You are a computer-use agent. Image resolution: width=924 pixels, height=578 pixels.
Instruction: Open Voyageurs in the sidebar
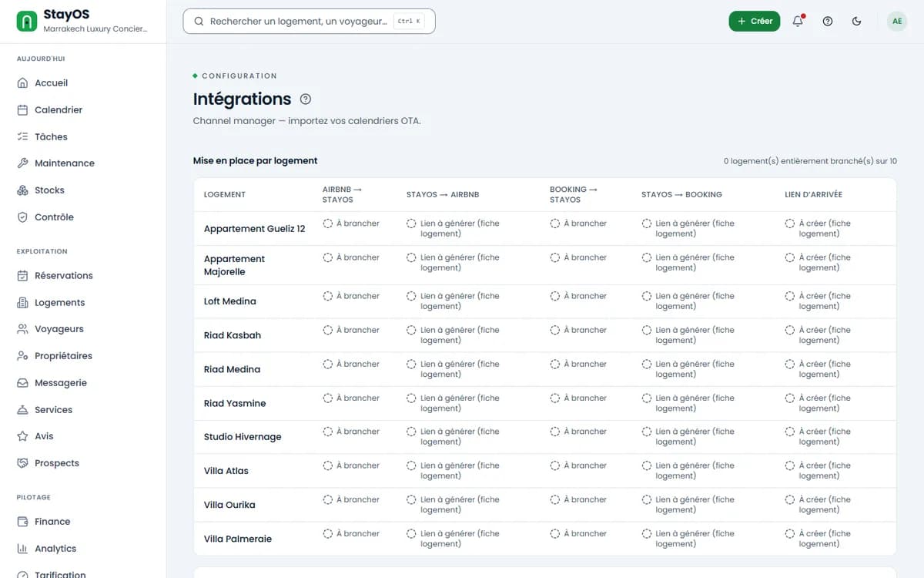(x=83, y=329)
